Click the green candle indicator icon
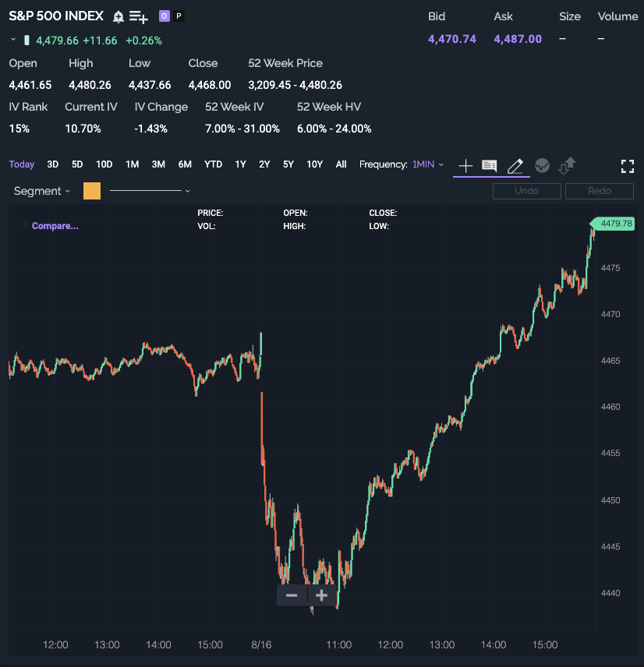Screen dimensions: 644x667 (x=27, y=41)
